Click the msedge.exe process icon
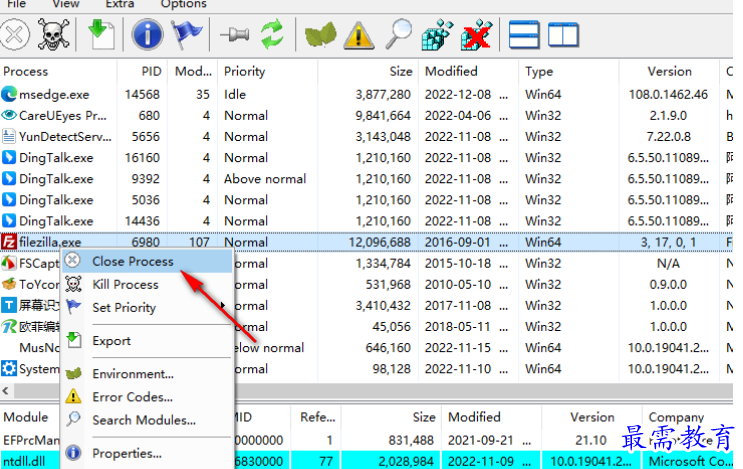Image resolution: width=743 pixels, height=469 pixels. (x=9, y=94)
